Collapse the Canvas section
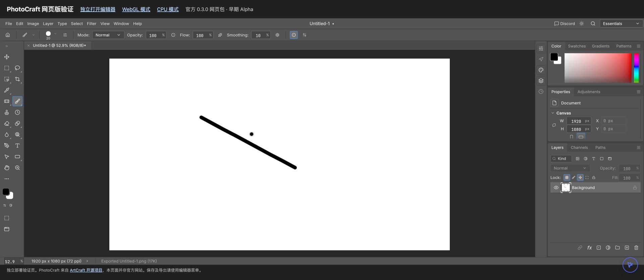Viewport: 644px width, 280px height. pyautogui.click(x=553, y=113)
